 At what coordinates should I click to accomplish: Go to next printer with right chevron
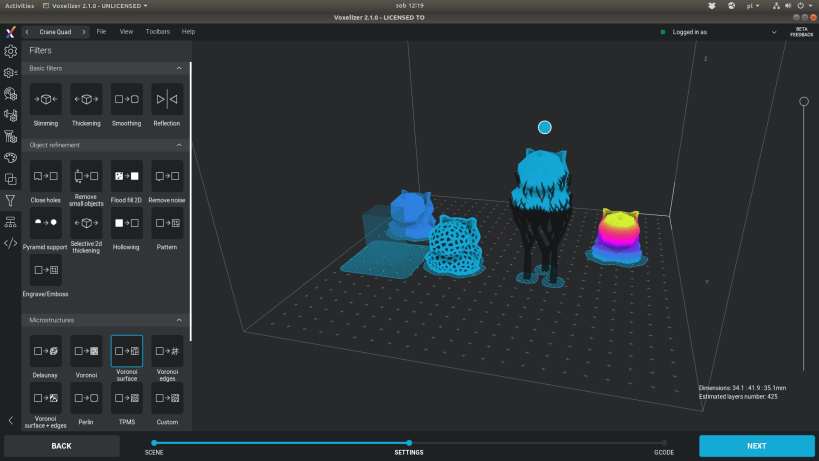[84, 32]
